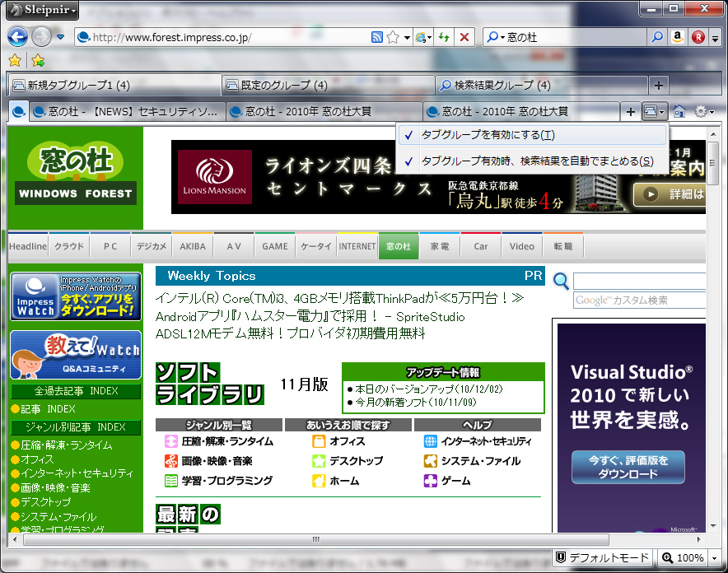Click the オフィス category icon

coord(319,441)
